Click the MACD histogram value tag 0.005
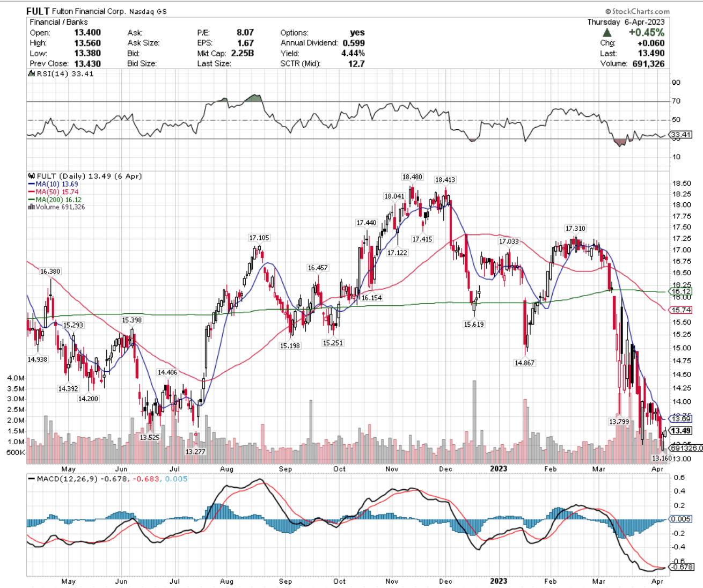Viewport: 703px width, 588px height. (681, 519)
